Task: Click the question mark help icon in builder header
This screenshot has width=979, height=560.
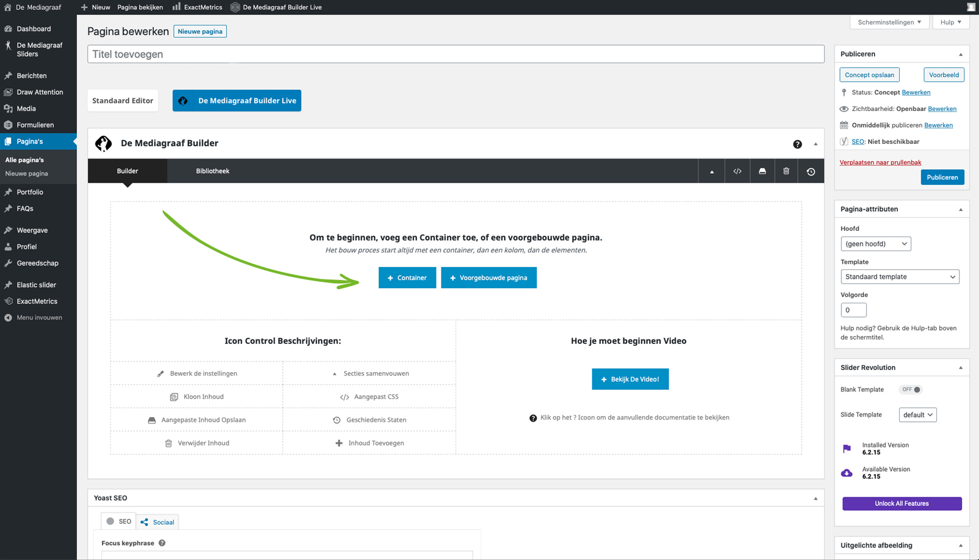Action: click(x=797, y=144)
